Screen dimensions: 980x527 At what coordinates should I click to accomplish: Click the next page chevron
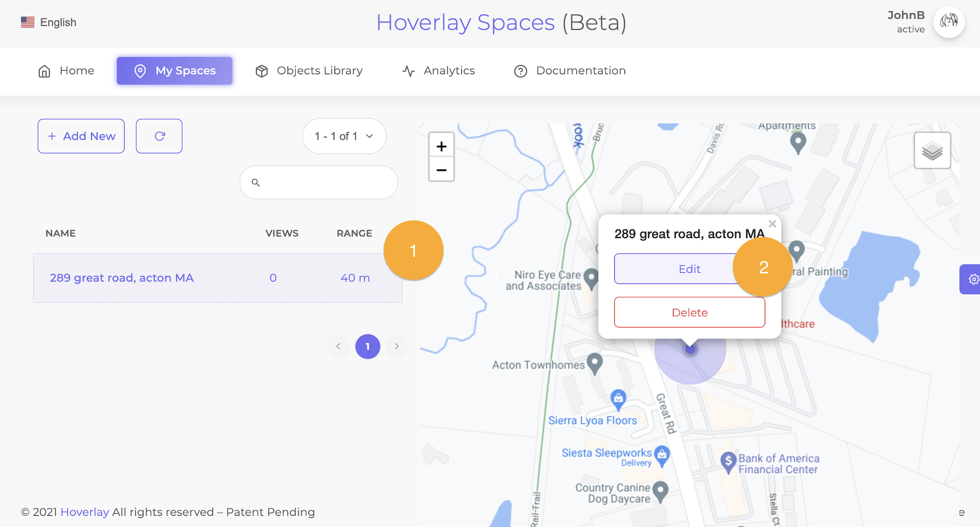(x=397, y=346)
